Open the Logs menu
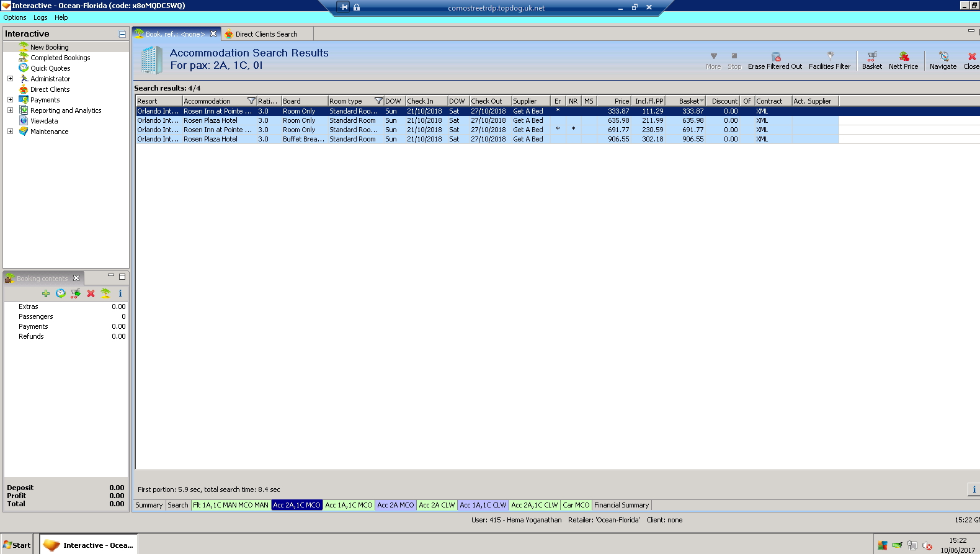The height and width of the screenshot is (554, 980). [x=40, y=17]
